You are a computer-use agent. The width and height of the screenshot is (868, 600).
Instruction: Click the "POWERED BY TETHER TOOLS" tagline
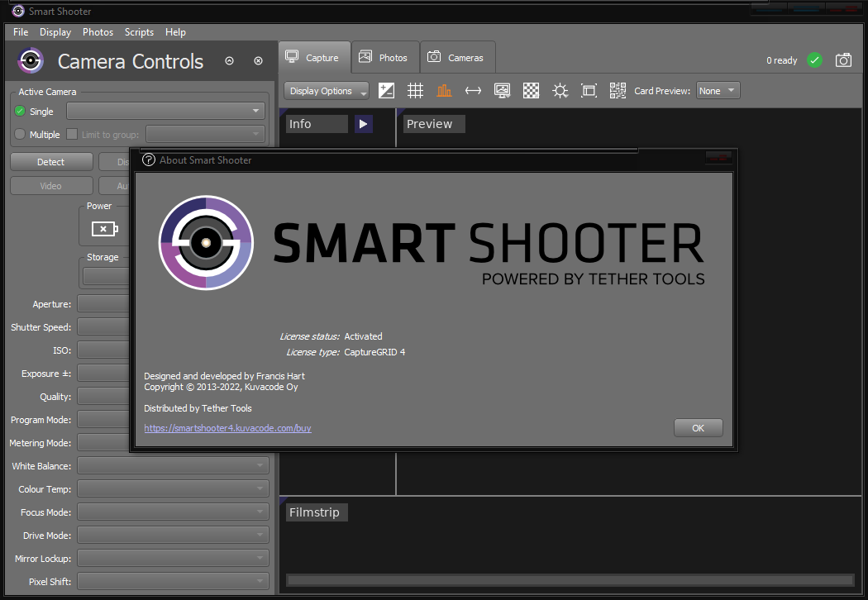point(594,279)
